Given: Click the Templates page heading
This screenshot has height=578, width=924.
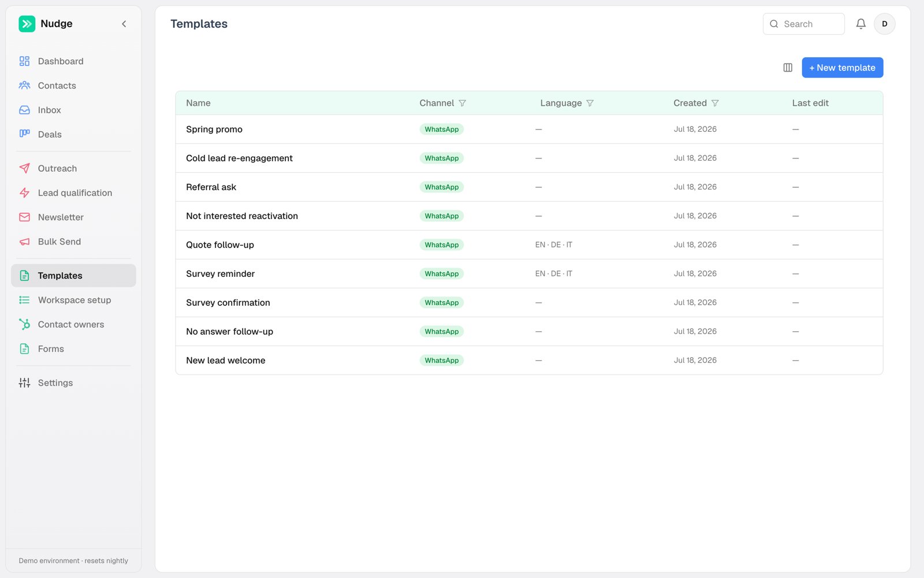Looking at the screenshot, I should coord(199,24).
